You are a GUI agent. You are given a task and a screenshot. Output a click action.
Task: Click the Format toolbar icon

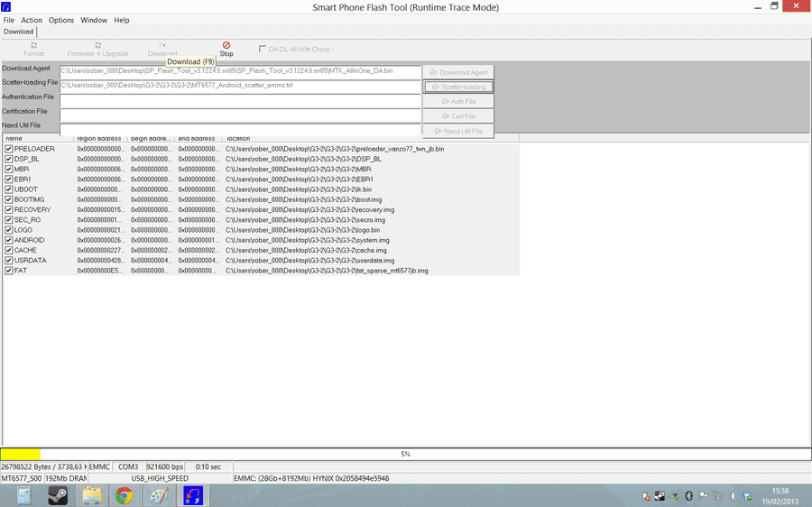[33, 50]
